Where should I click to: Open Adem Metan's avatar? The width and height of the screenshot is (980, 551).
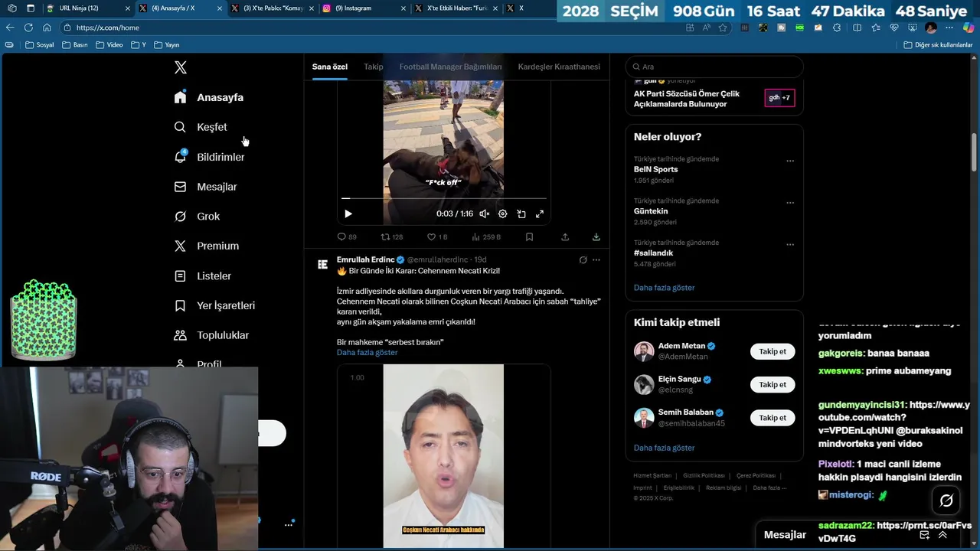(644, 352)
